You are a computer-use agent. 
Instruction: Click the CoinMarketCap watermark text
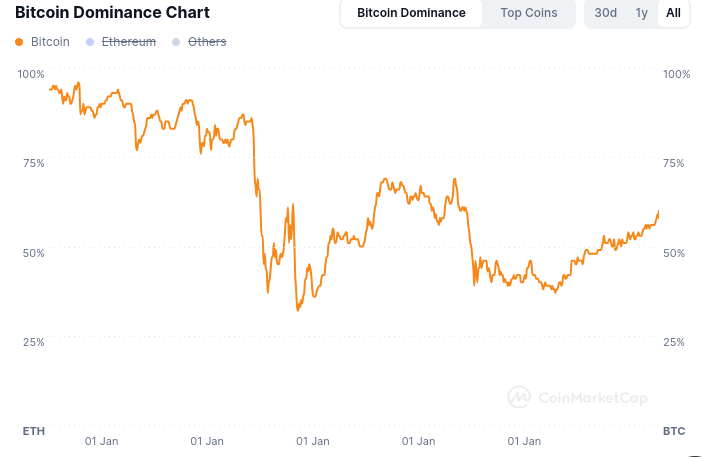(592, 398)
